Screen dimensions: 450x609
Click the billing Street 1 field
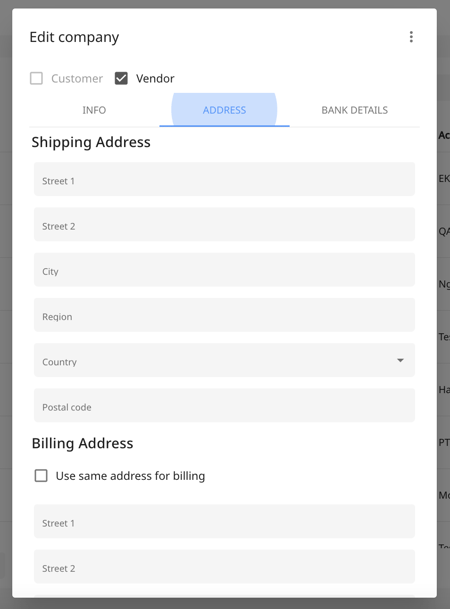coord(224,521)
